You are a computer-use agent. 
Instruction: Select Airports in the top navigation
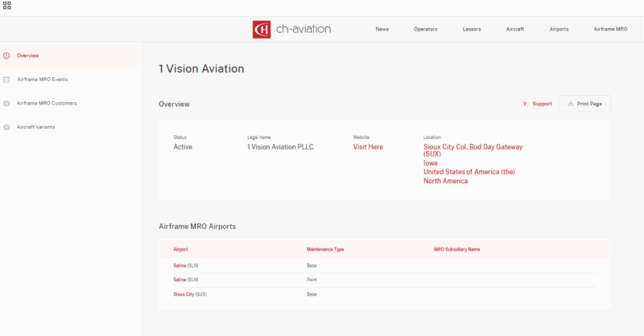tap(559, 29)
